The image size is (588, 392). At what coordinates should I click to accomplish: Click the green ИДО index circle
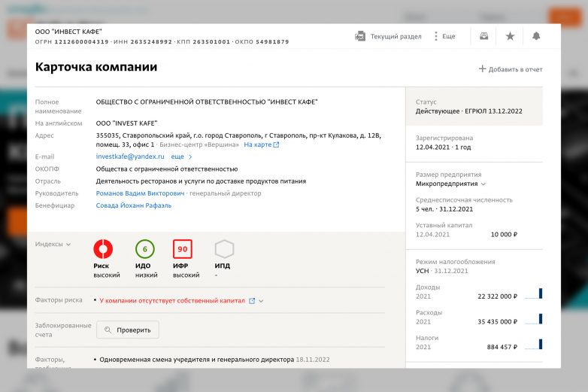tap(144, 249)
